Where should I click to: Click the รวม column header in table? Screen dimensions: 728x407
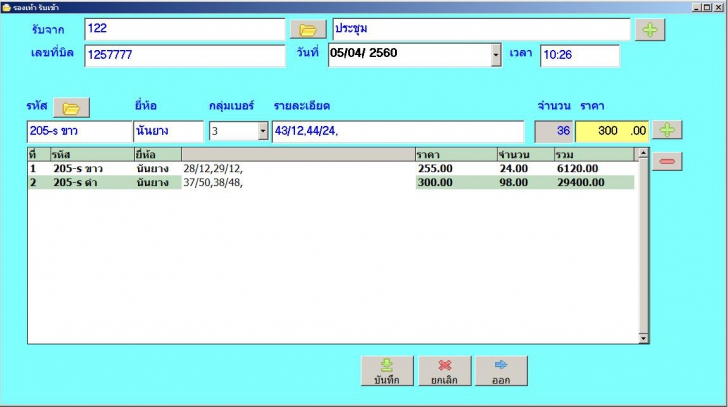tap(594, 155)
